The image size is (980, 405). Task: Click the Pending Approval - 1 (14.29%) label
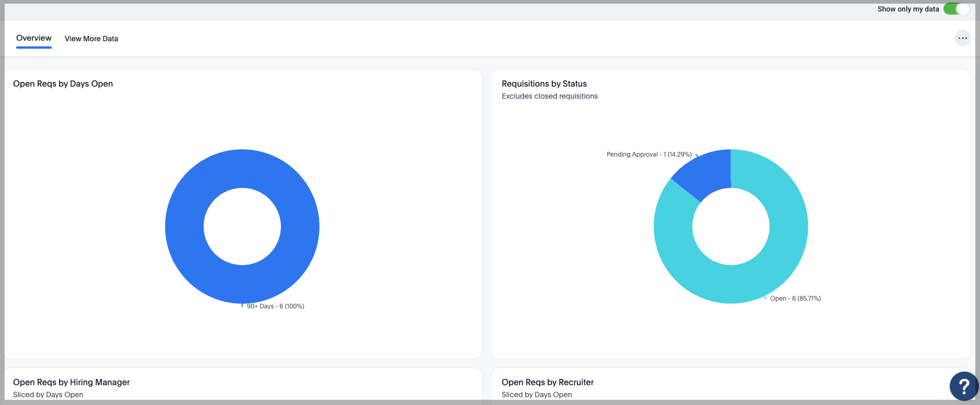click(x=649, y=154)
